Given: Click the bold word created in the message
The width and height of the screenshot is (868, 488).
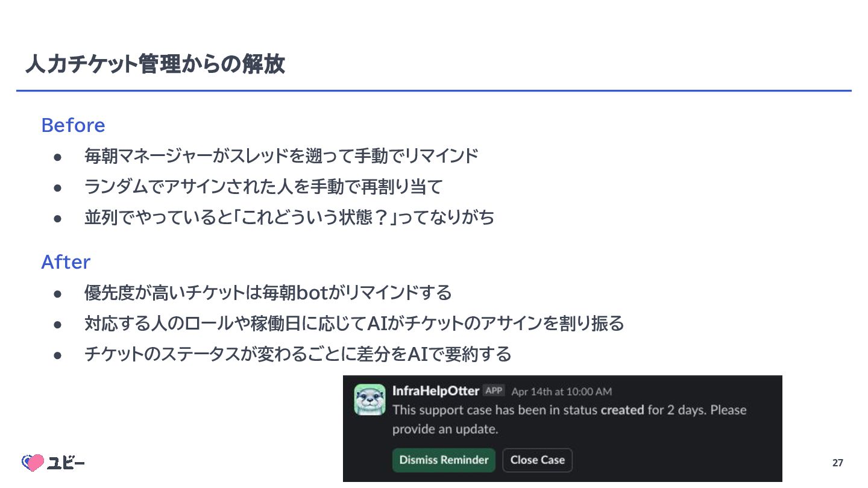Looking at the screenshot, I should (x=623, y=410).
